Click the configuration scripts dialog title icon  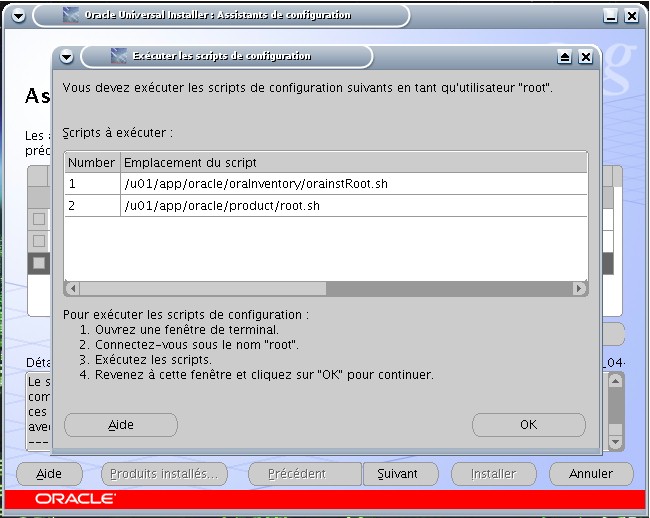coord(119,56)
